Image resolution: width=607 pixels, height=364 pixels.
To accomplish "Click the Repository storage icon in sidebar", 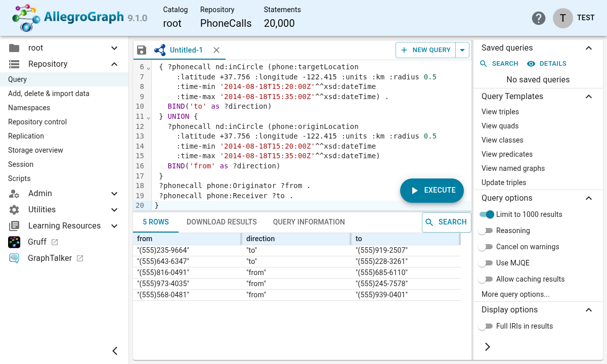I will (14, 64).
